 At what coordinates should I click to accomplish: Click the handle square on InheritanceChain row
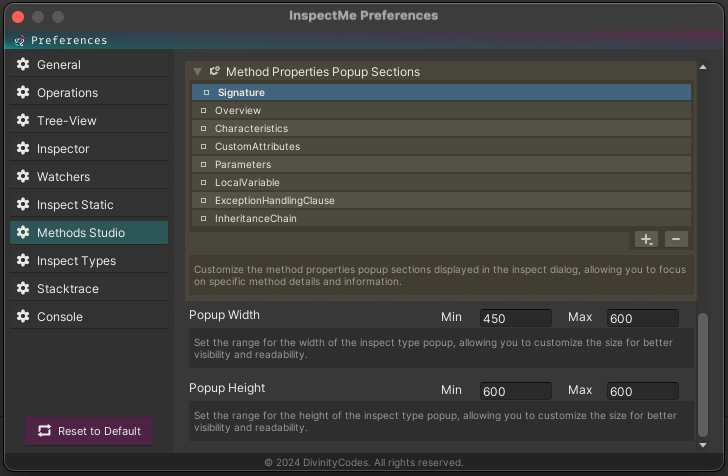tap(203, 218)
